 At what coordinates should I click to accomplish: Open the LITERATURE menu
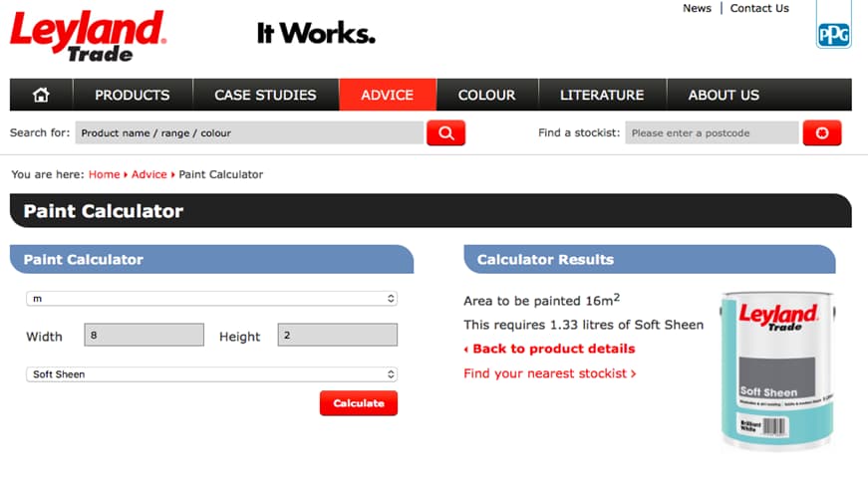(602, 95)
